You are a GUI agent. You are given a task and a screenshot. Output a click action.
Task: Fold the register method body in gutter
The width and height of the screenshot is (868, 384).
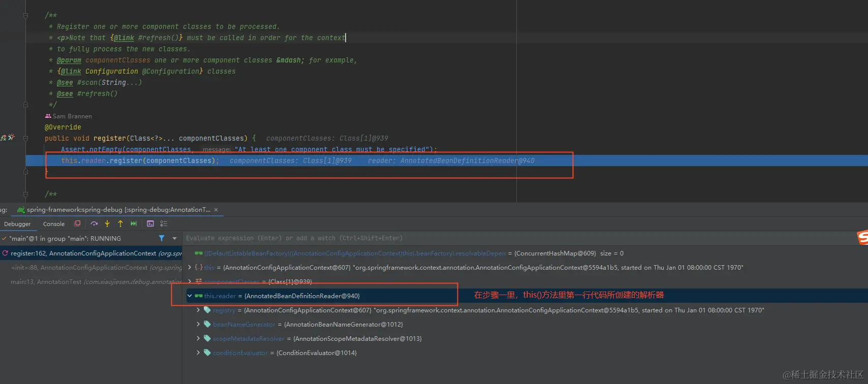point(25,138)
